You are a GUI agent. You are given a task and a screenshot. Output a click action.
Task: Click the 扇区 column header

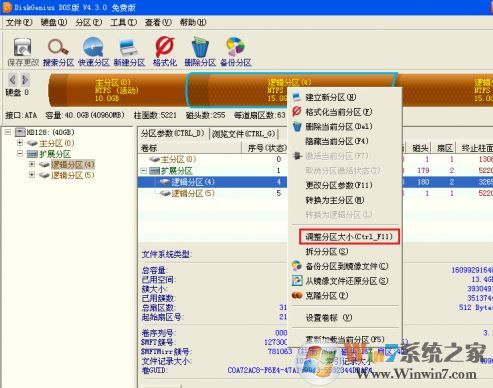(445, 148)
